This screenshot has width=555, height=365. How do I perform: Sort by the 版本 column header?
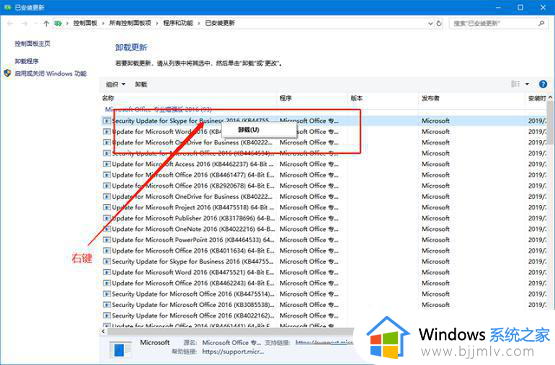pos(356,98)
